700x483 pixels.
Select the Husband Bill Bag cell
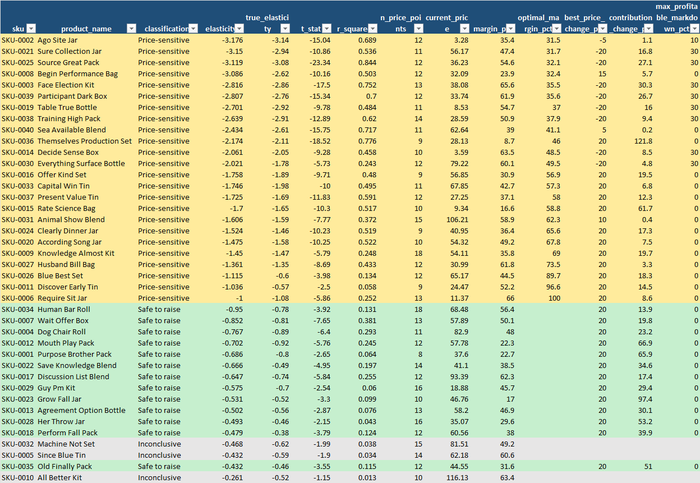click(x=86, y=264)
